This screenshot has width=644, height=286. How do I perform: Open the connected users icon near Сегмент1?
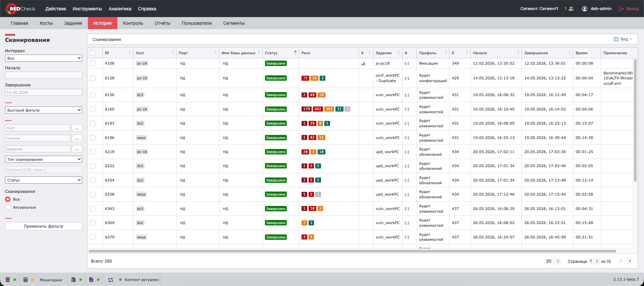[571, 9]
